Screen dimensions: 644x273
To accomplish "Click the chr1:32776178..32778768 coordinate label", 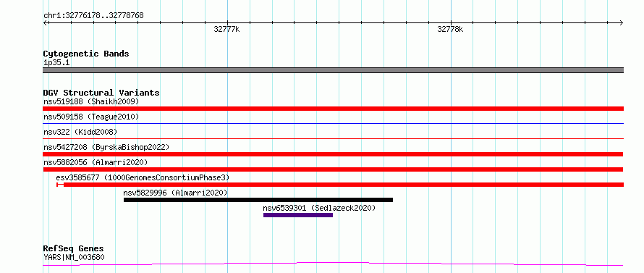I will [x=93, y=16].
